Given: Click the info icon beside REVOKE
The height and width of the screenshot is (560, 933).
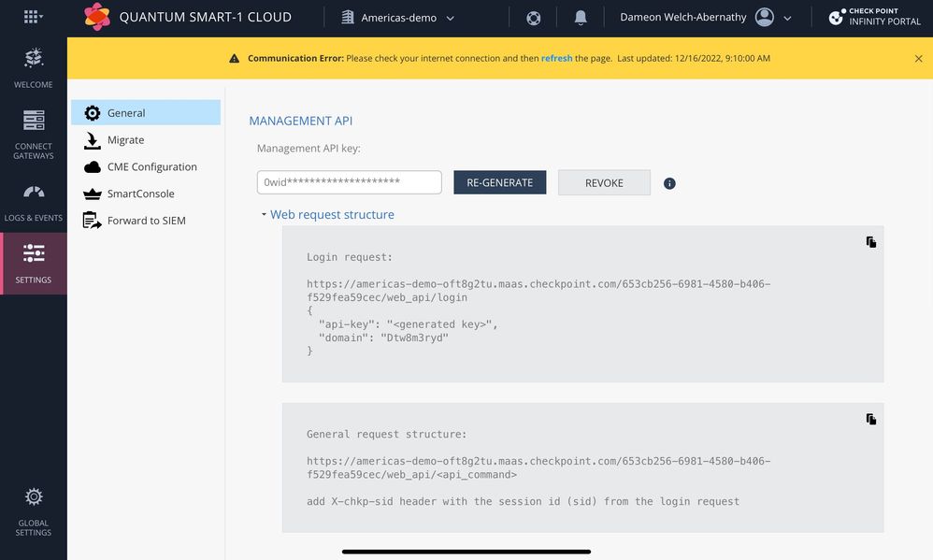Looking at the screenshot, I should tap(669, 183).
